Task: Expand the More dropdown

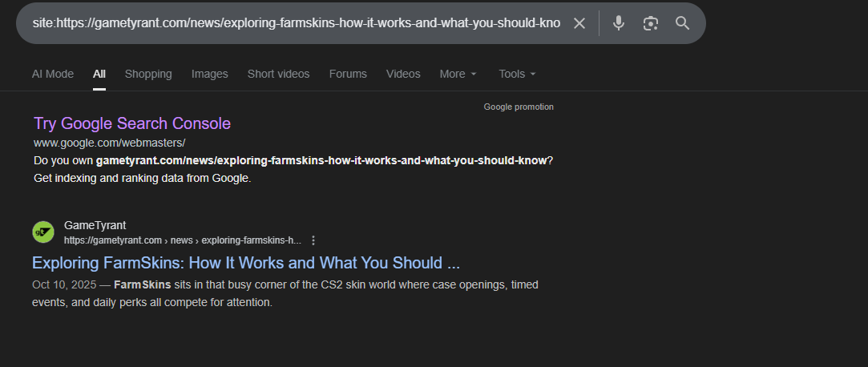Action: [458, 74]
